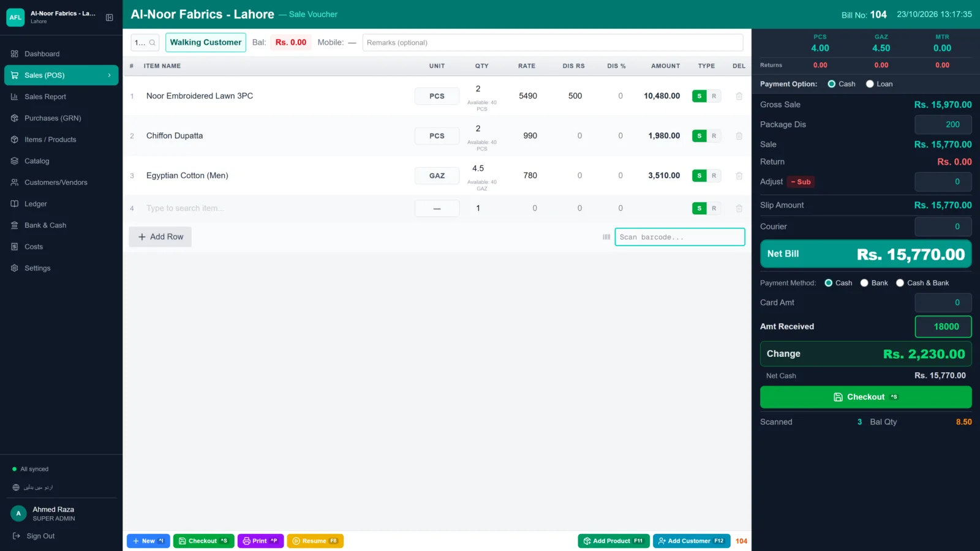Screen dimensions: 980x551
Task: Click Add Product F11 button
Action: (x=613, y=541)
